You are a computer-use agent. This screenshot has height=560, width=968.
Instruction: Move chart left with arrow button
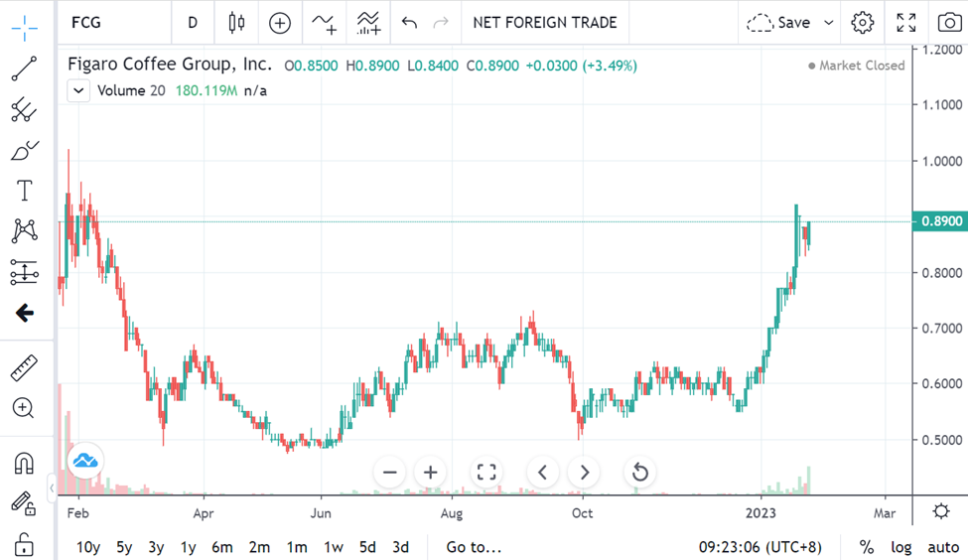[543, 473]
